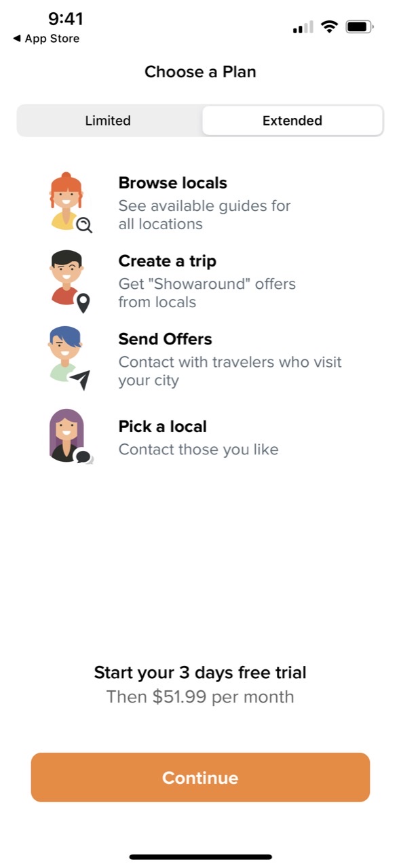401x868 pixels.
Task: Switch to the Limited plan tab
Action: [108, 121]
